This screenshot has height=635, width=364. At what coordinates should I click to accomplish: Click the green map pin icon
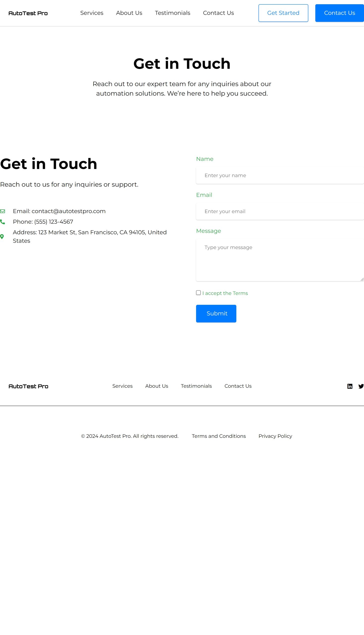click(2, 237)
